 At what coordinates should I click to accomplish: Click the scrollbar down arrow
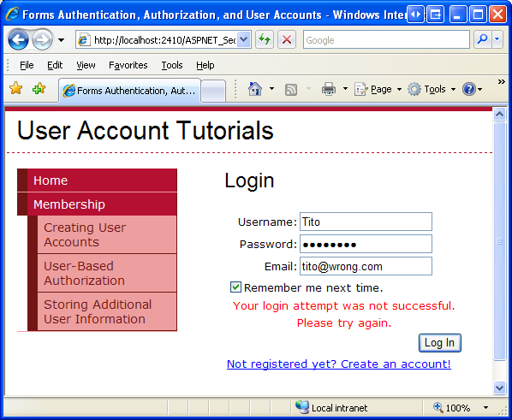(x=499, y=388)
